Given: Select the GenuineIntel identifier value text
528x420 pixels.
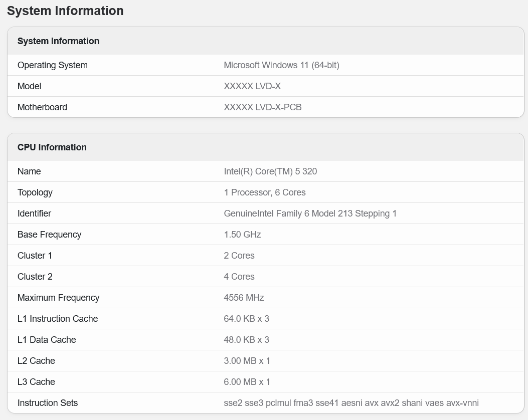Looking at the screenshot, I should (310, 213).
